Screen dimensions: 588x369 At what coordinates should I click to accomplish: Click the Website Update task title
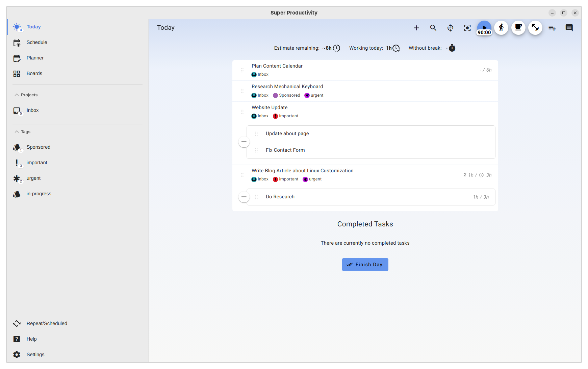tap(270, 108)
